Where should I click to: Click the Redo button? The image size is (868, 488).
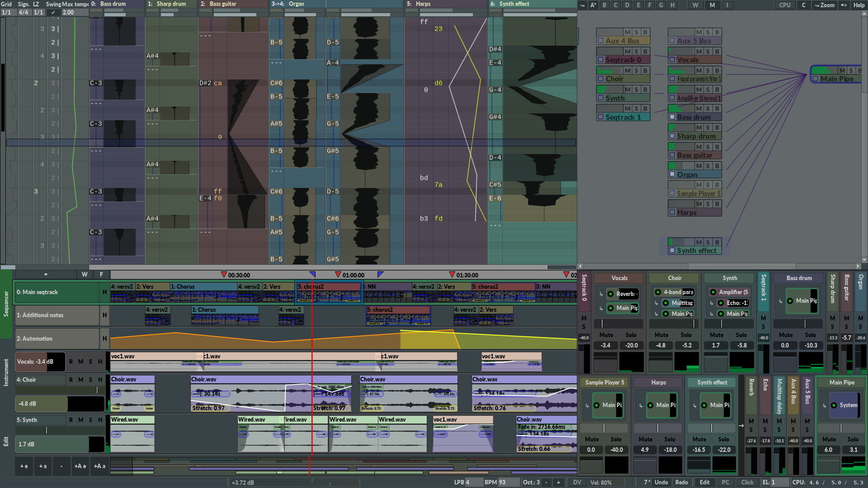click(x=681, y=482)
